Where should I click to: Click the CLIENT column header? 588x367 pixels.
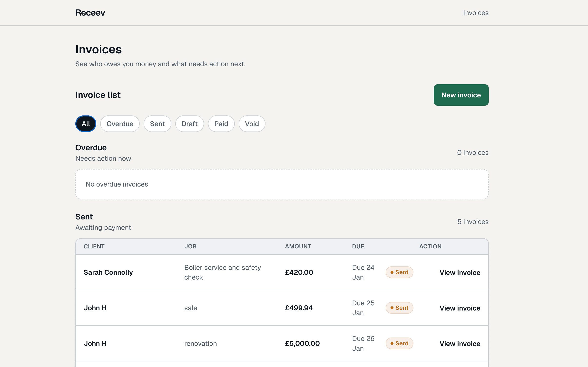[94, 246]
